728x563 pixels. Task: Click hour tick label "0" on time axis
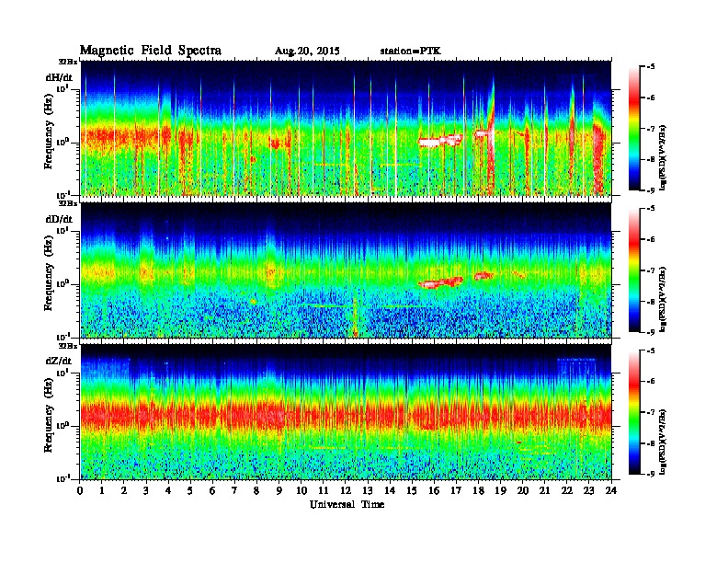click(80, 490)
